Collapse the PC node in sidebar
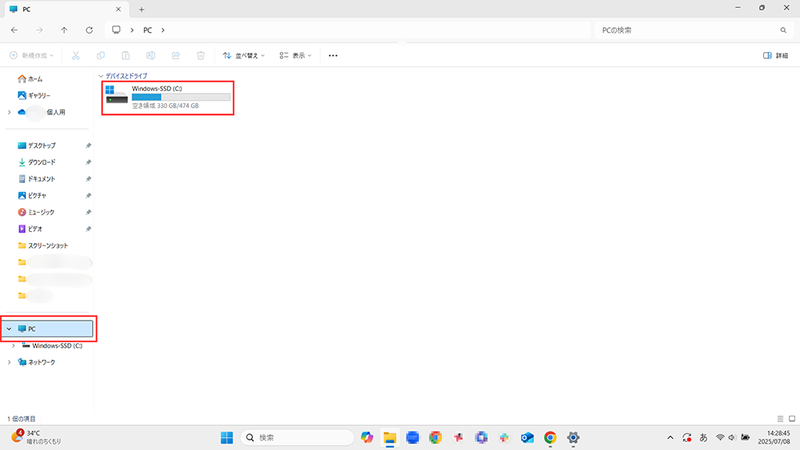 pos(9,329)
